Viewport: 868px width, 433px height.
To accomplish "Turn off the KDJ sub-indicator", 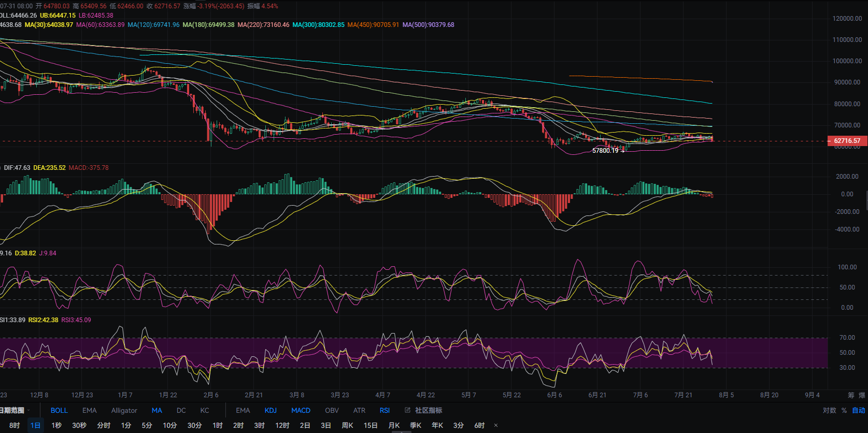I will (271, 410).
